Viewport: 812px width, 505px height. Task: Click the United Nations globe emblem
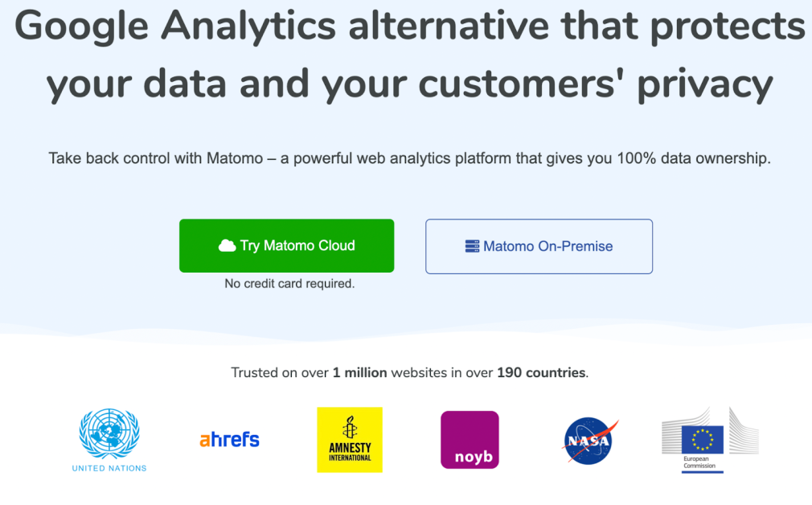point(109,433)
